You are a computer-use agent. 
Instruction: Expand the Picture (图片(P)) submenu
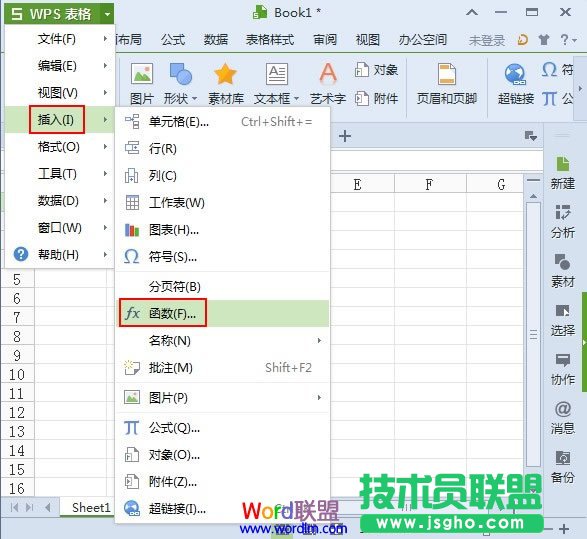point(223,397)
